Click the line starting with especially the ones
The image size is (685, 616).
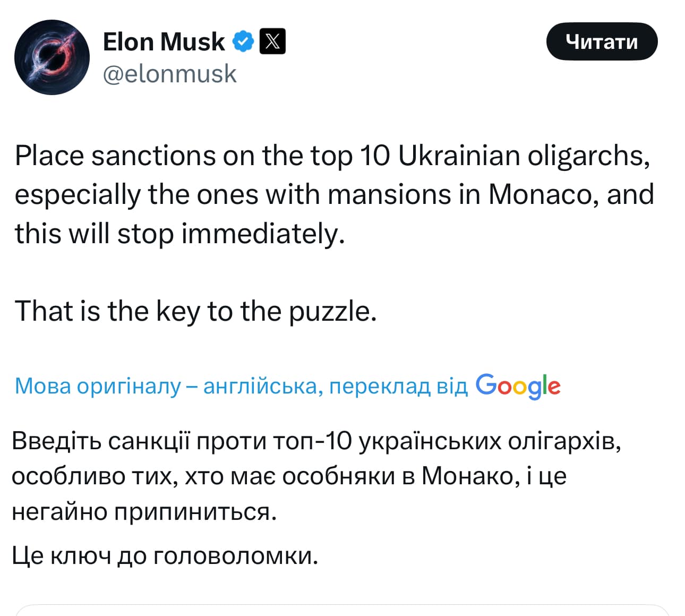click(334, 195)
